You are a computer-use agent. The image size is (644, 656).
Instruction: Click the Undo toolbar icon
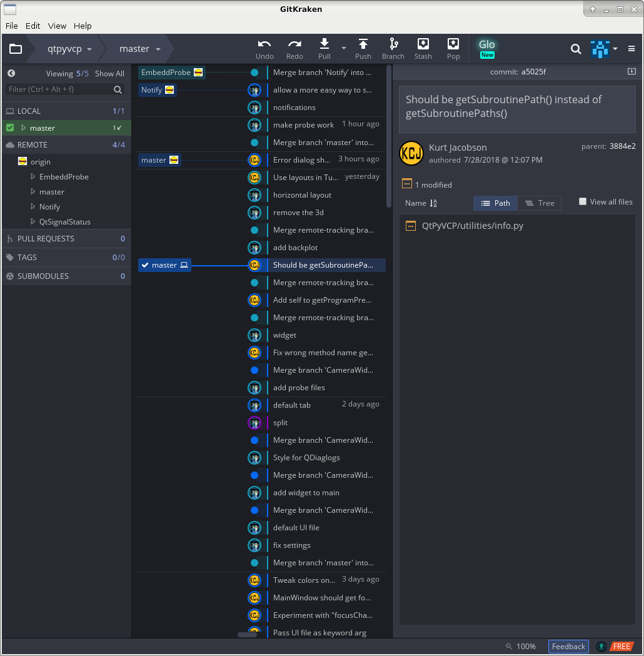264,44
